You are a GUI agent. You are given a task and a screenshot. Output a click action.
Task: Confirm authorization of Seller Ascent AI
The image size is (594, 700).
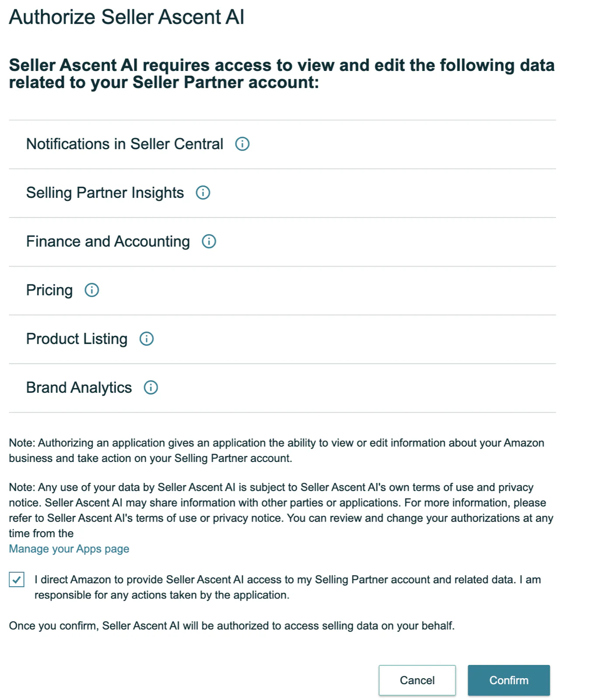click(x=508, y=680)
